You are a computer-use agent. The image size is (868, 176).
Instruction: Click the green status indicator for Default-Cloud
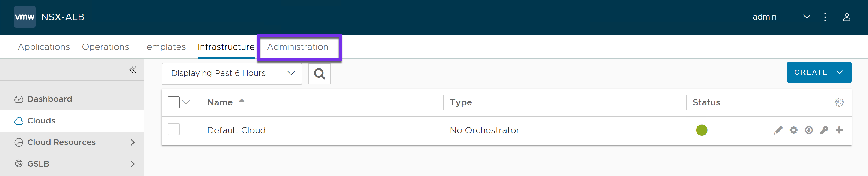pyautogui.click(x=702, y=130)
